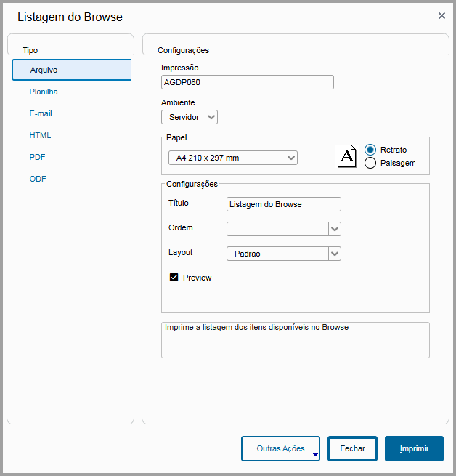Pick ODF output type
Screen dimensions: 456x476
(x=38, y=179)
